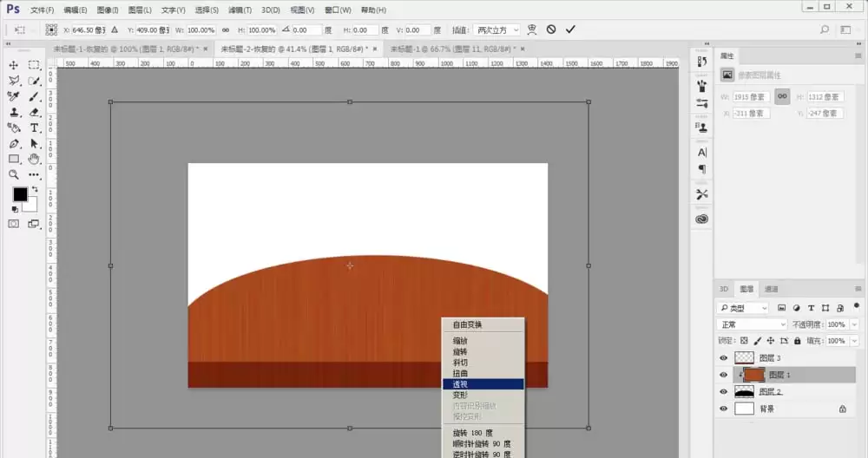The height and width of the screenshot is (458, 868).
Task: Hide the 背景 layer visibility eye
Action: coord(723,409)
